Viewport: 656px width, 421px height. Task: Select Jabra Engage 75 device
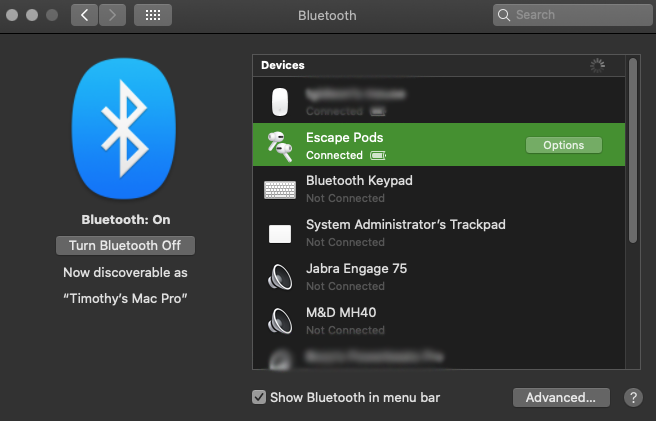438,277
